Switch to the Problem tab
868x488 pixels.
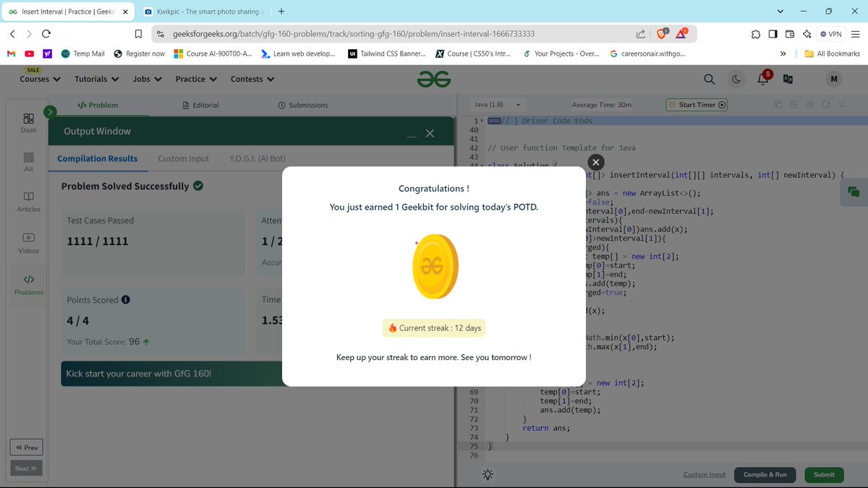pyautogui.click(x=98, y=105)
